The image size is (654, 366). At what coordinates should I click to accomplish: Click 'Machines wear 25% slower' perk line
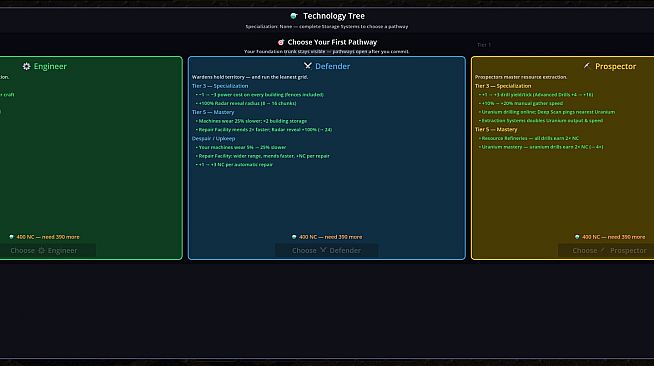[x=251, y=121]
